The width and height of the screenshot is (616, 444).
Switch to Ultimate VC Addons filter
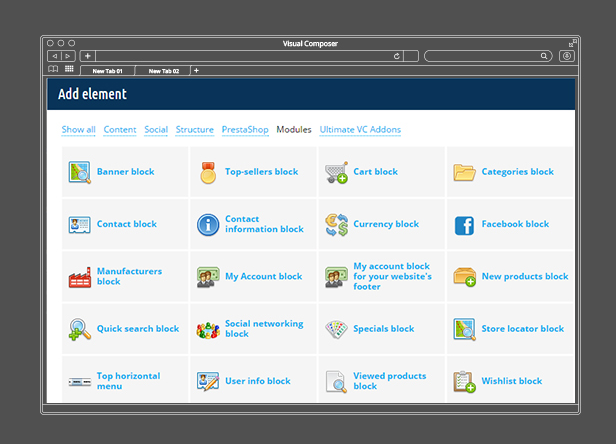[360, 129]
